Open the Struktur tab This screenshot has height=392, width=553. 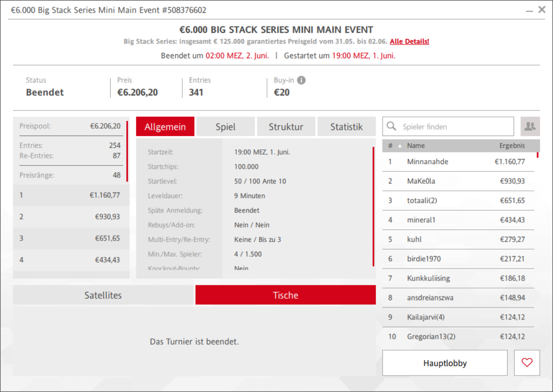click(x=286, y=127)
